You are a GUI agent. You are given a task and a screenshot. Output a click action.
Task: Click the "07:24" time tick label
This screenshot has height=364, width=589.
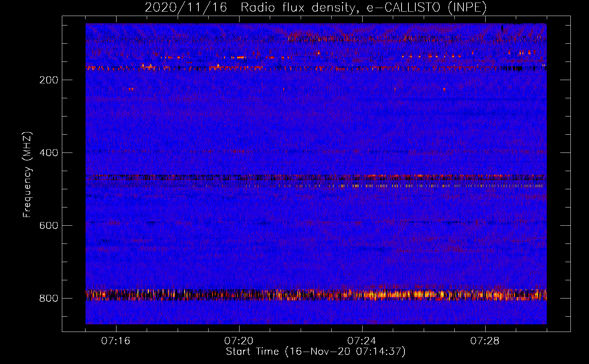[x=362, y=341]
